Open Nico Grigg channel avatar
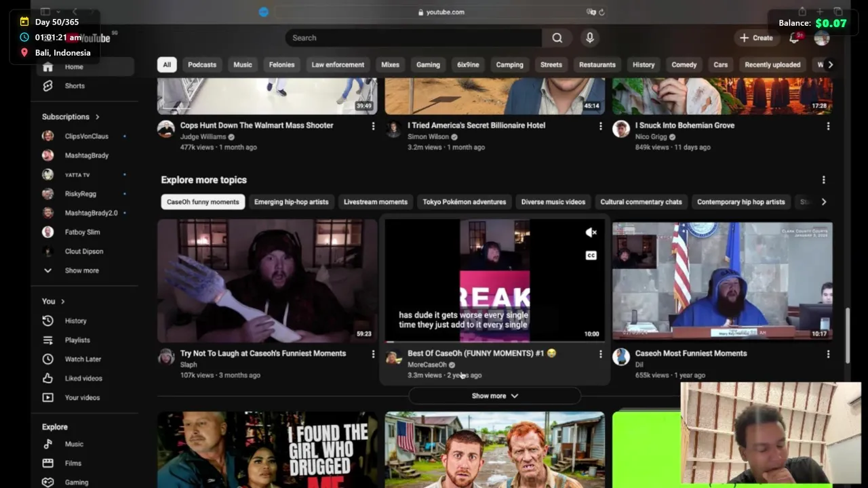Viewport: 868px width, 488px height. [x=621, y=129]
